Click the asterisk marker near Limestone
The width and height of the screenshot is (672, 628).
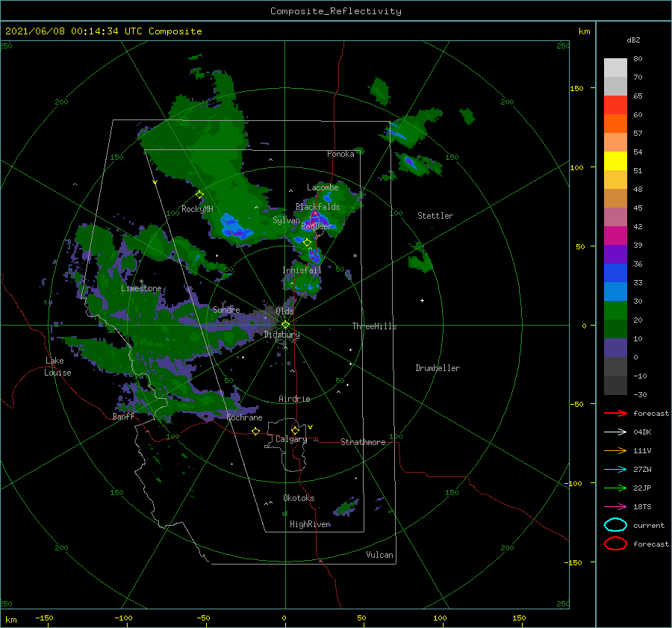pyautogui.click(x=141, y=282)
